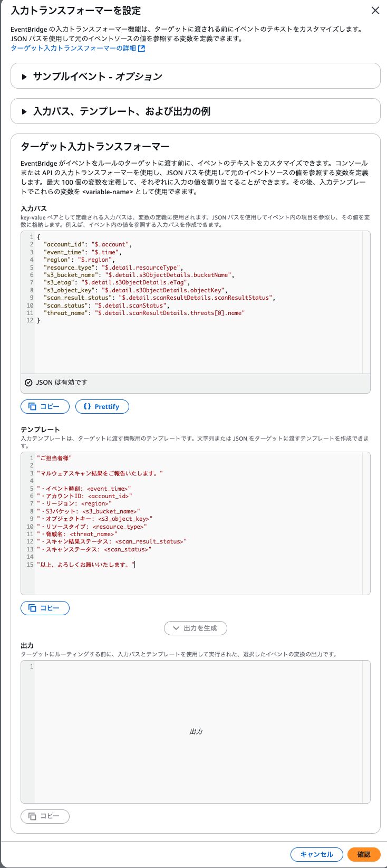Click the JSON は有効です check icon

pyautogui.click(x=28, y=383)
